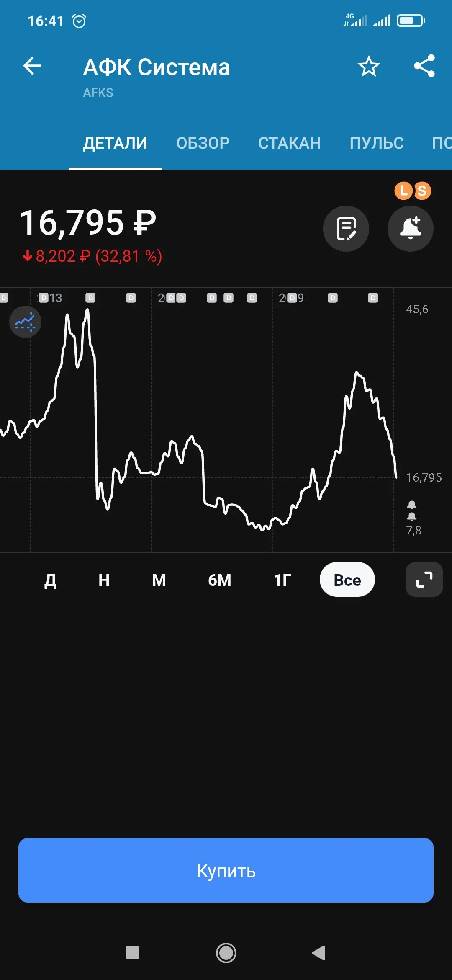Tap the upper price alert bell on chart axis
The height and width of the screenshot is (980, 452).
[x=412, y=505]
